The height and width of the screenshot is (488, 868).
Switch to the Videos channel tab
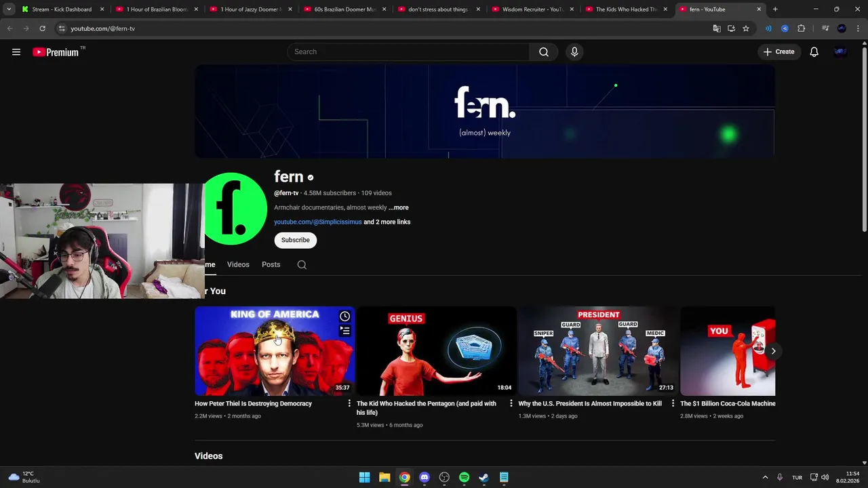click(238, 265)
